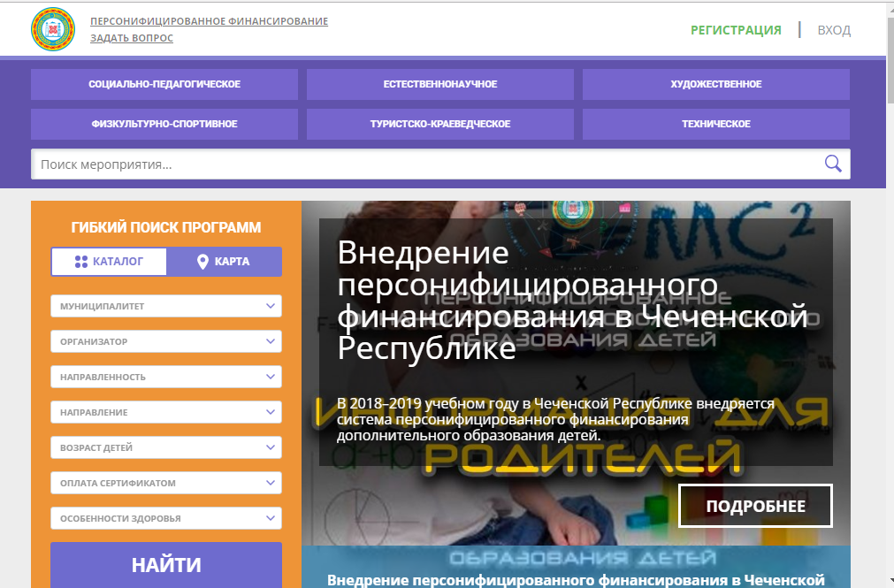Select the Социально-педагогическое category
Viewport: 894px width, 588px height.
(164, 85)
